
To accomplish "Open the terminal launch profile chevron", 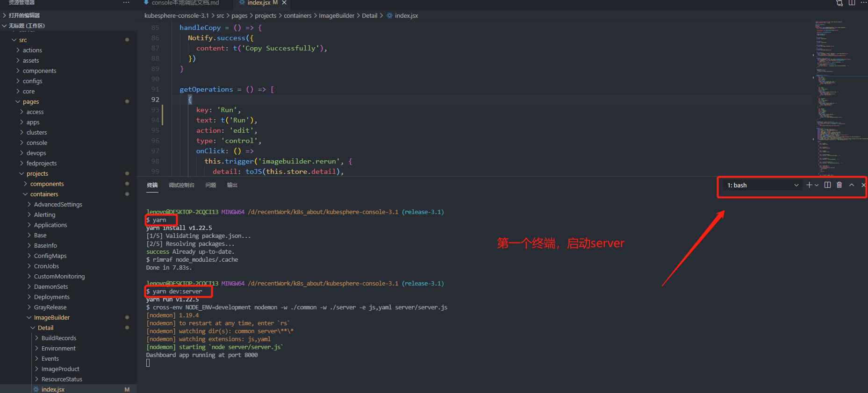I will click(x=817, y=185).
